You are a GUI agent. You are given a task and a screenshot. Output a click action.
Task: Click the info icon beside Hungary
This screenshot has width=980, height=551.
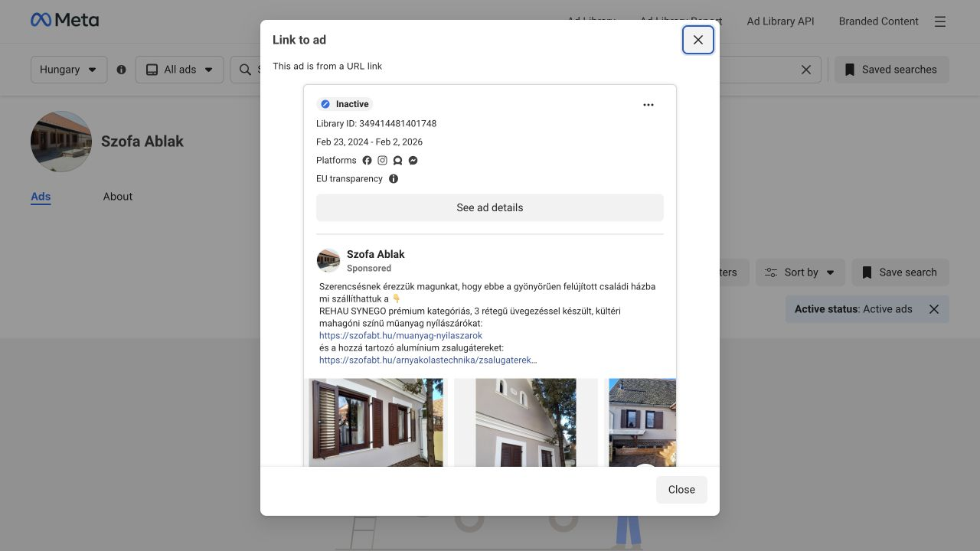pos(121,70)
